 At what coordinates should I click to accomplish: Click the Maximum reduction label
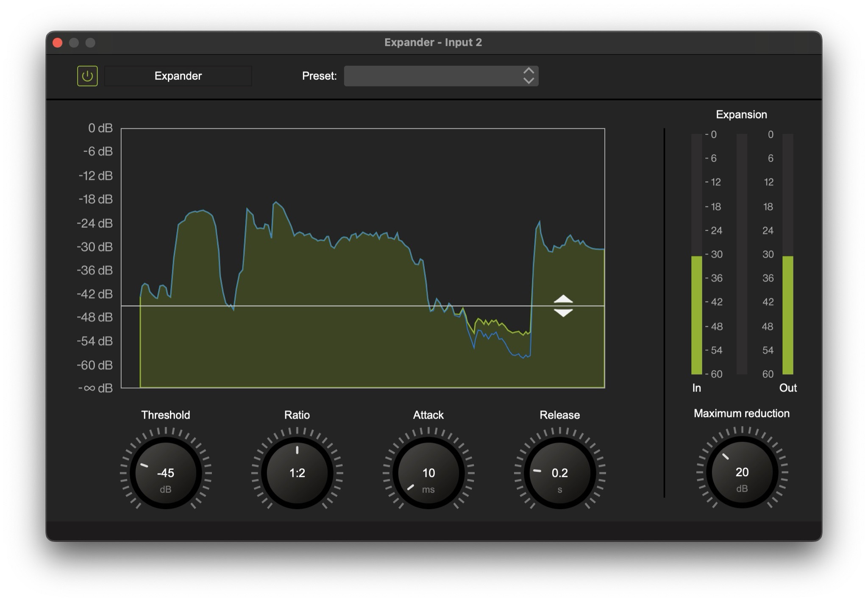[x=742, y=413]
